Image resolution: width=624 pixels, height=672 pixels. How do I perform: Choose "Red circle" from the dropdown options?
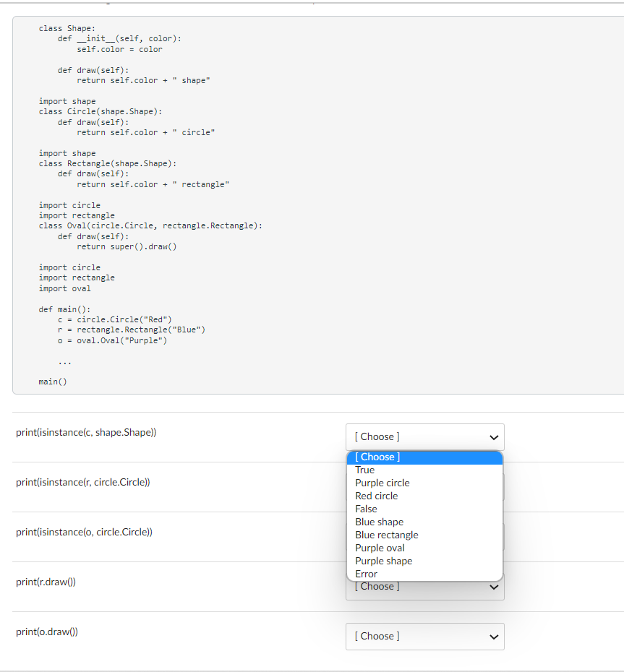(x=376, y=496)
